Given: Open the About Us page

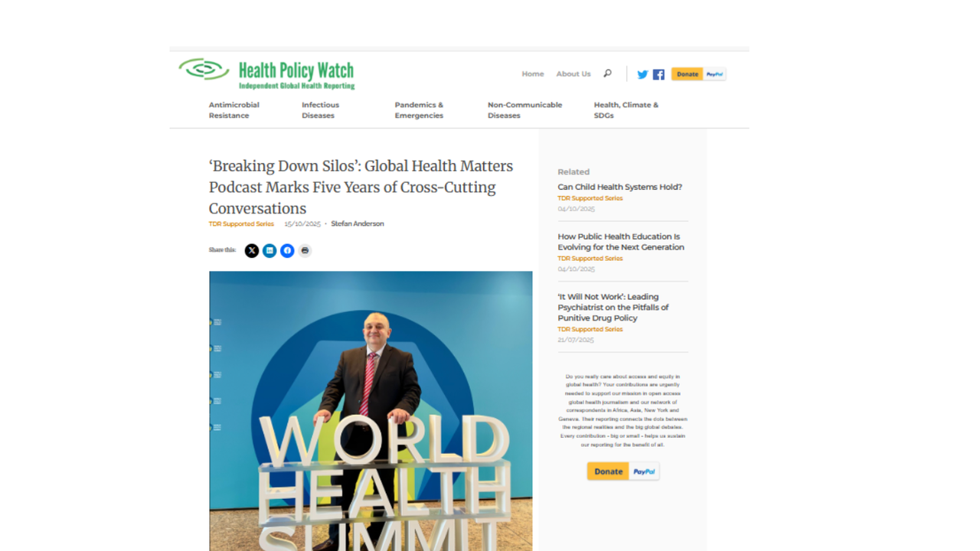Looking at the screenshot, I should pos(573,74).
